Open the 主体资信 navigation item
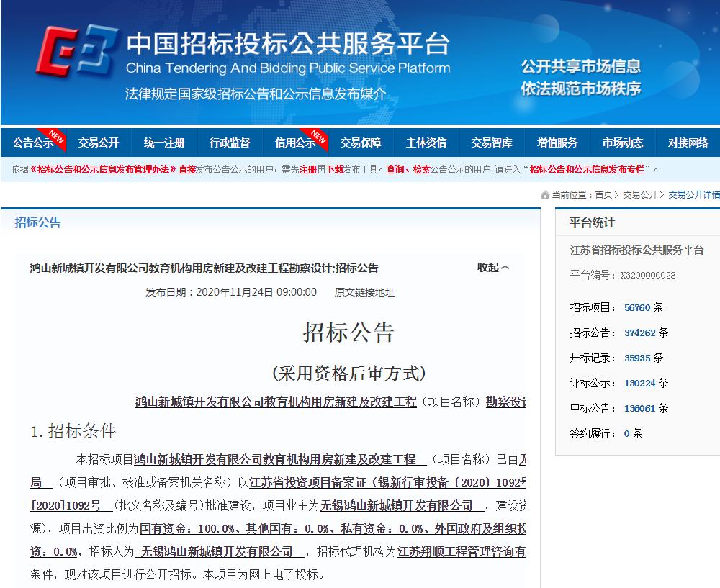 [426, 143]
